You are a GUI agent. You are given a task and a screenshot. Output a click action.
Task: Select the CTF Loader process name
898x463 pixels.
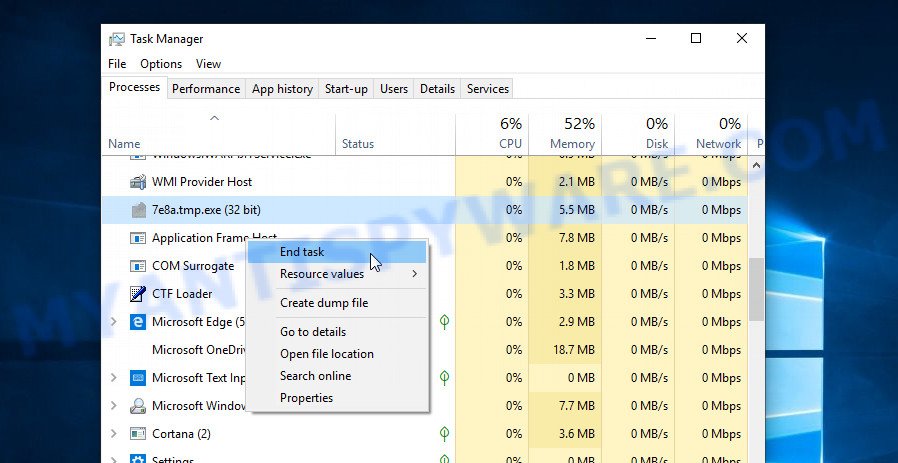(182, 294)
